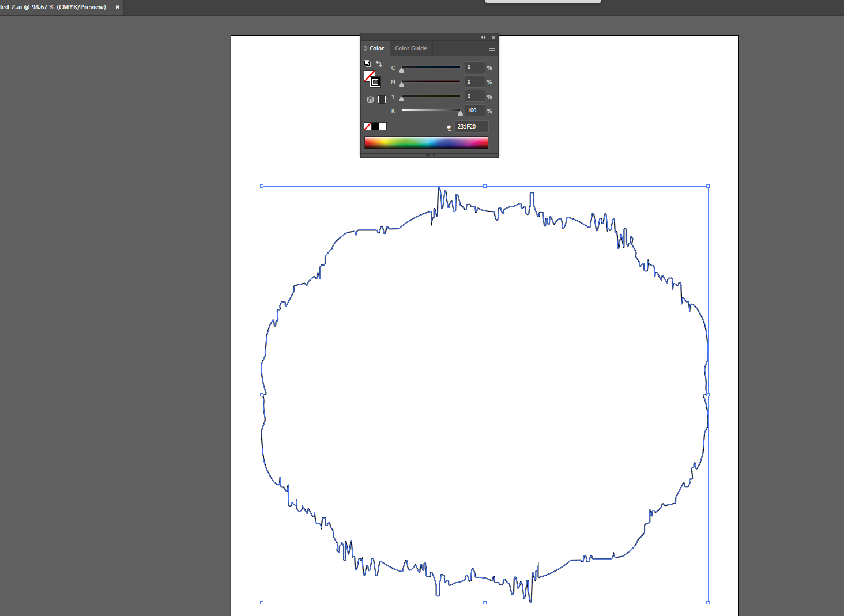The height and width of the screenshot is (616, 844).
Task: Choose the white swatch in the bottom row
Action: pos(383,126)
